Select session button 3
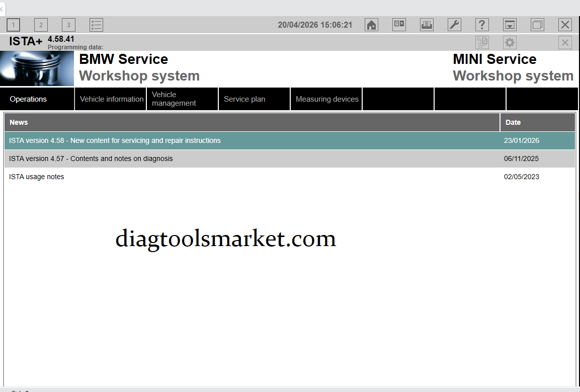Viewport: 580px width, 392px height. tap(68, 25)
